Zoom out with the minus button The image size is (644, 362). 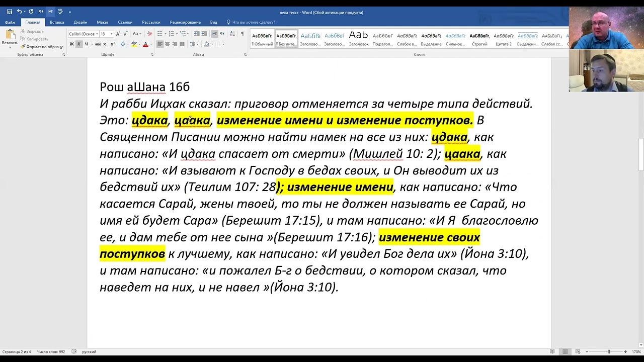(x=586, y=351)
